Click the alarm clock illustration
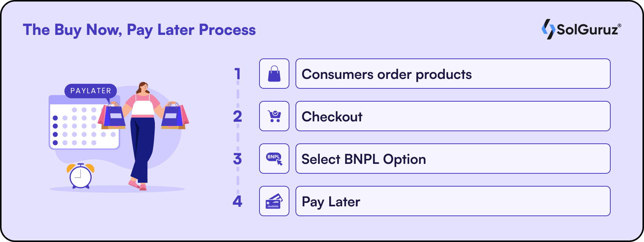The image size is (644, 242). coord(81,176)
